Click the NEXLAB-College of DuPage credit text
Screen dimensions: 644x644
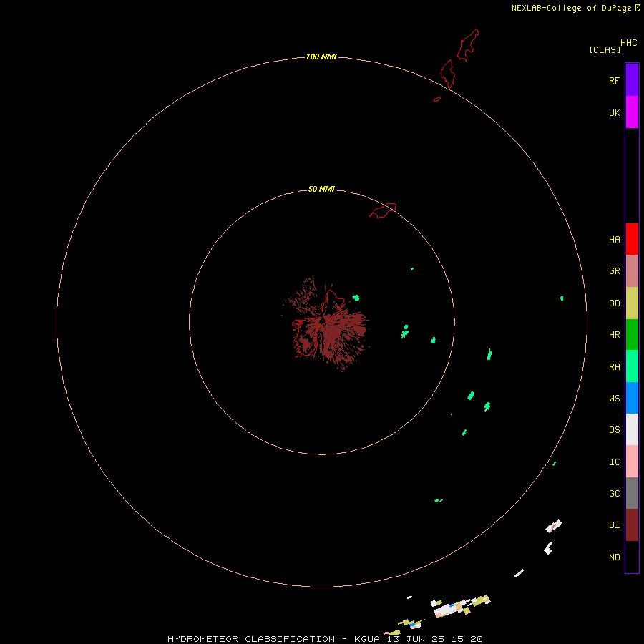point(571,8)
